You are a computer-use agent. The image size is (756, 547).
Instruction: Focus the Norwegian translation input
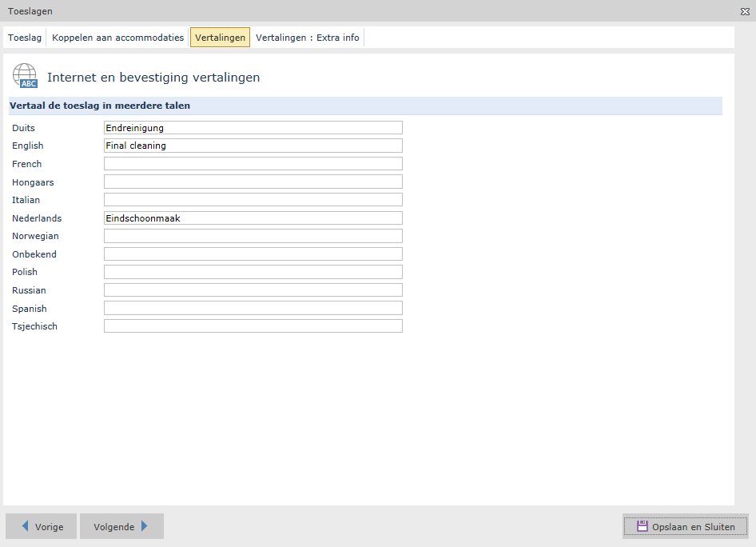[253, 236]
